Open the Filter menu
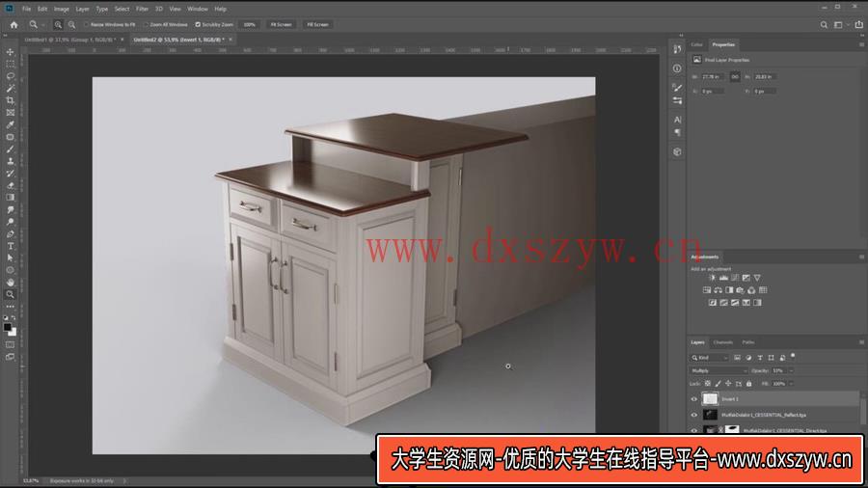 click(x=143, y=9)
